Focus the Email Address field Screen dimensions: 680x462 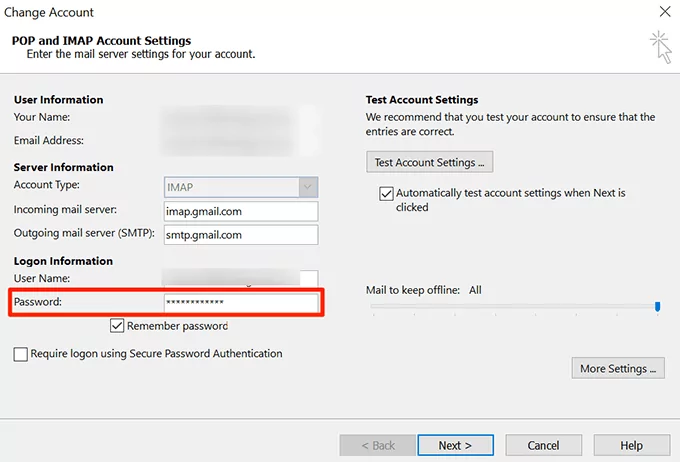coord(241,141)
